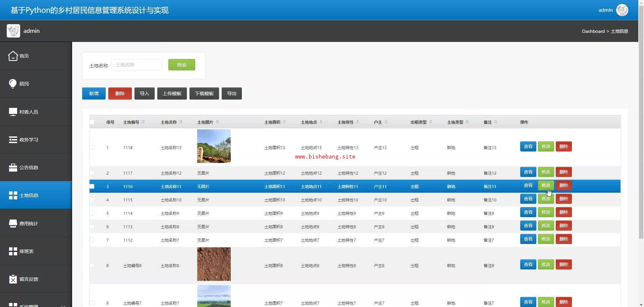Click the home icon in sidebar
This screenshot has height=307, width=644.
(x=13, y=56)
